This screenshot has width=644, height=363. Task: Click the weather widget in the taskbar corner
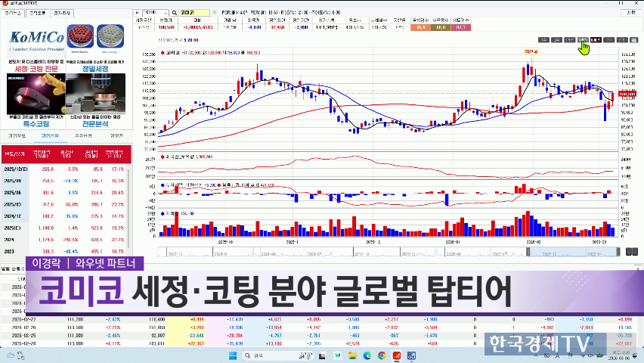[x=14, y=355]
